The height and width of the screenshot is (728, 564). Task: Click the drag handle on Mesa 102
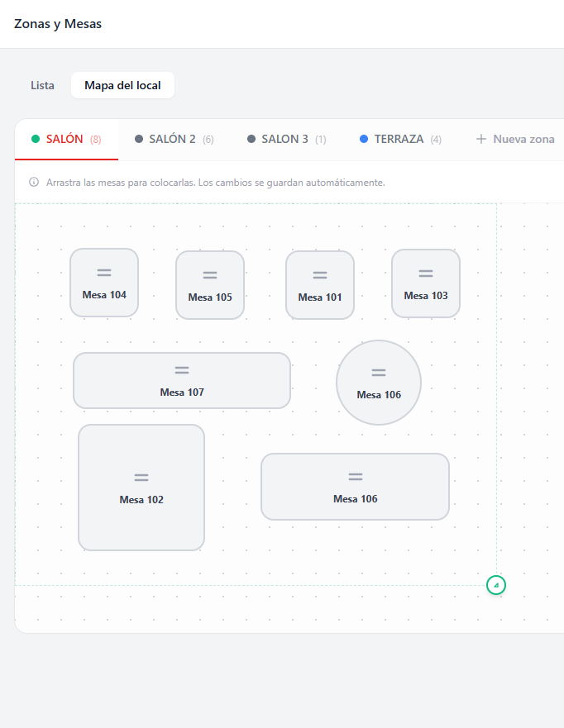click(141, 478)
